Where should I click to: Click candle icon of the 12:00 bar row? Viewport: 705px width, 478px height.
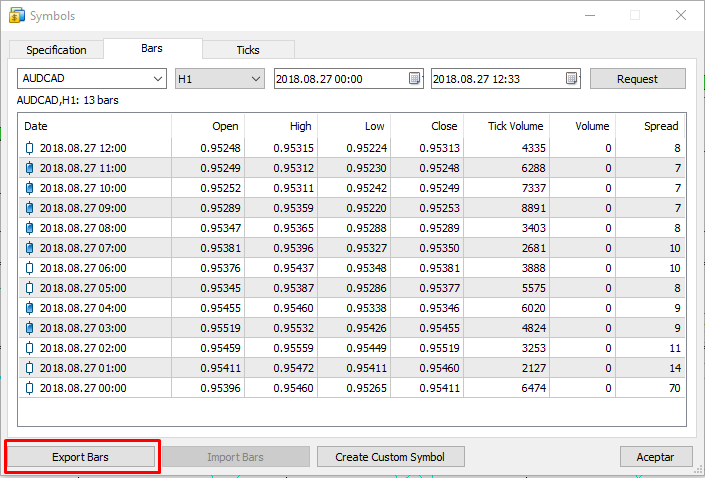tap(29, 148)
